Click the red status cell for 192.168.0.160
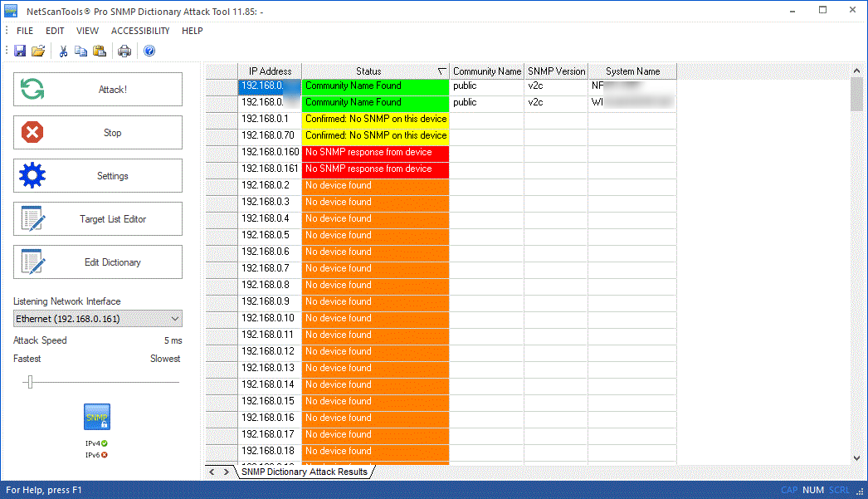Screen dimensions: 868x499 375,152
